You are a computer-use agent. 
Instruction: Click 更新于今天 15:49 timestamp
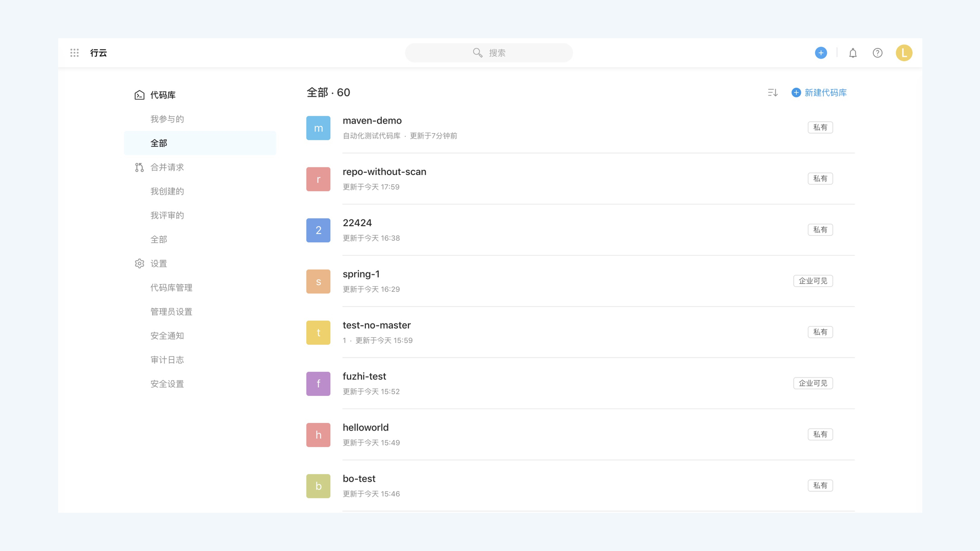coord(371,443)
